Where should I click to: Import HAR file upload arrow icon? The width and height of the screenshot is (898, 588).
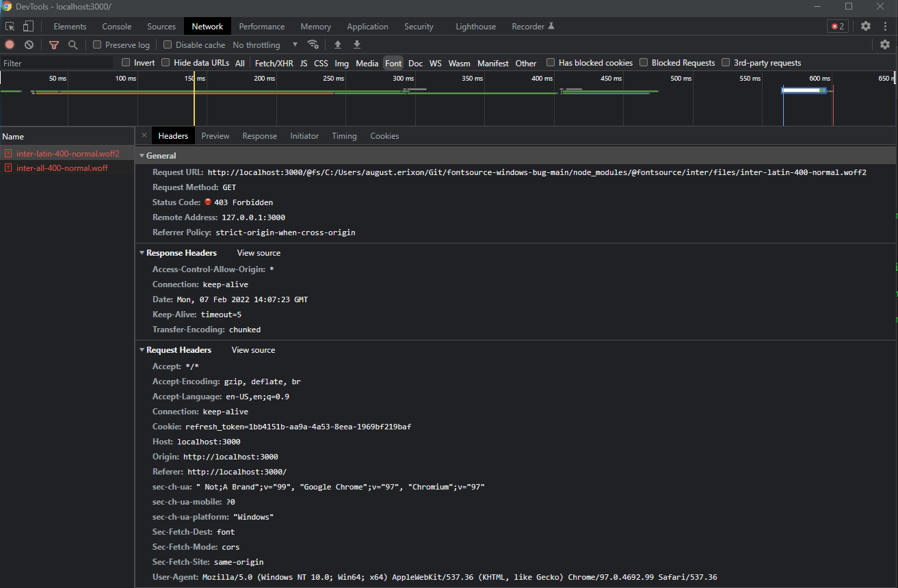click(x=338, y=45)
